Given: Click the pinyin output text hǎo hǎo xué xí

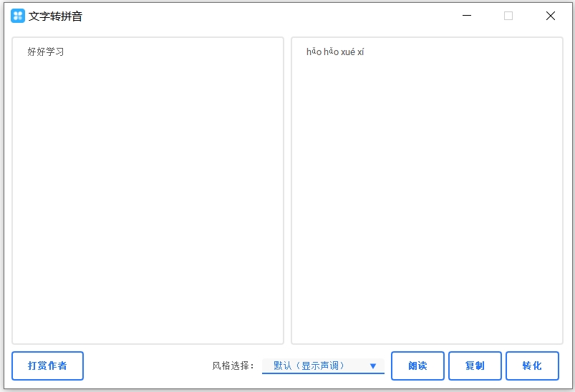Looking at the screenshot, I should (335, 52).
